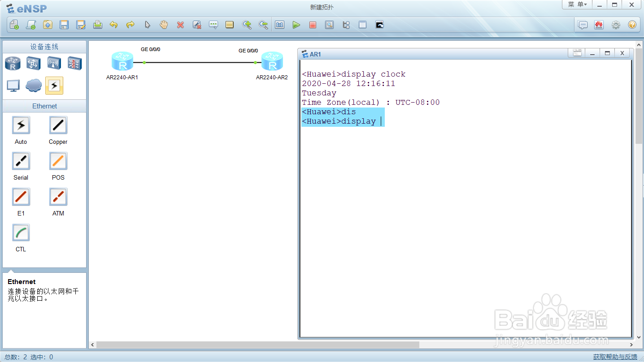Stop devices with red stop button
644x362 pixels.
pos(313,25)
